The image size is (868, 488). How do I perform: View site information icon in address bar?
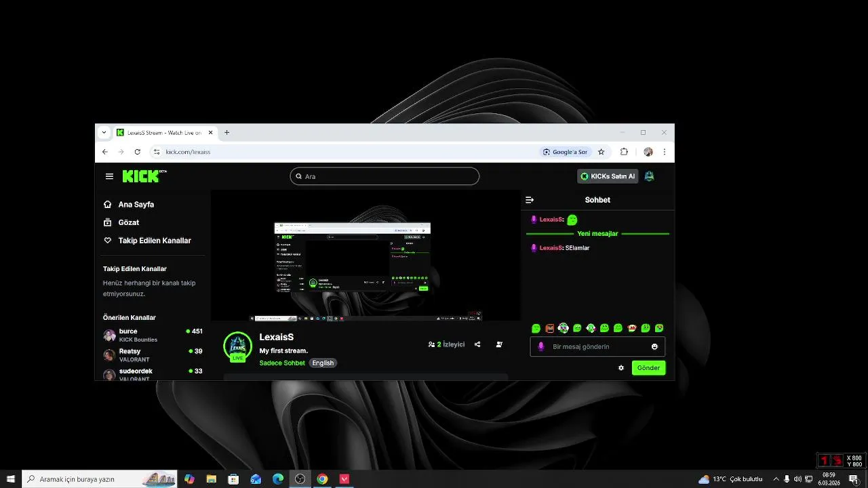157,152
